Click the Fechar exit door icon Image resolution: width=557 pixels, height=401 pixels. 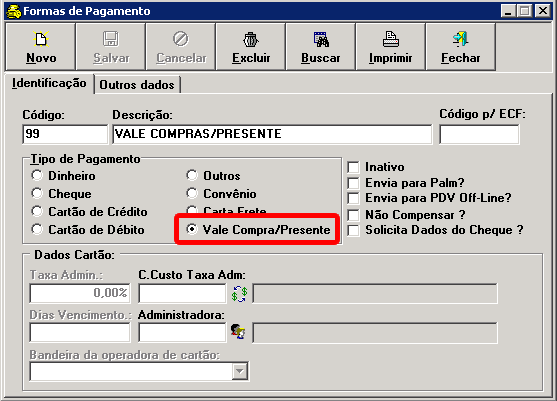pos(460,39)
